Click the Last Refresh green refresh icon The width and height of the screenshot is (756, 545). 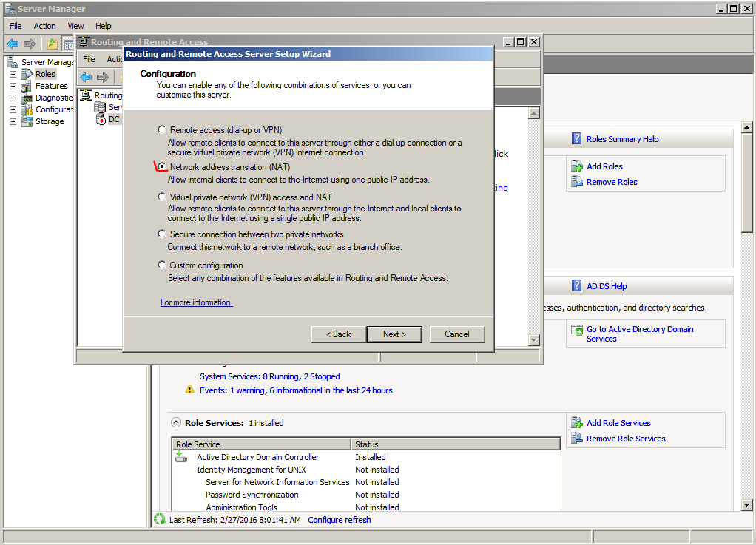pos(159,519)
